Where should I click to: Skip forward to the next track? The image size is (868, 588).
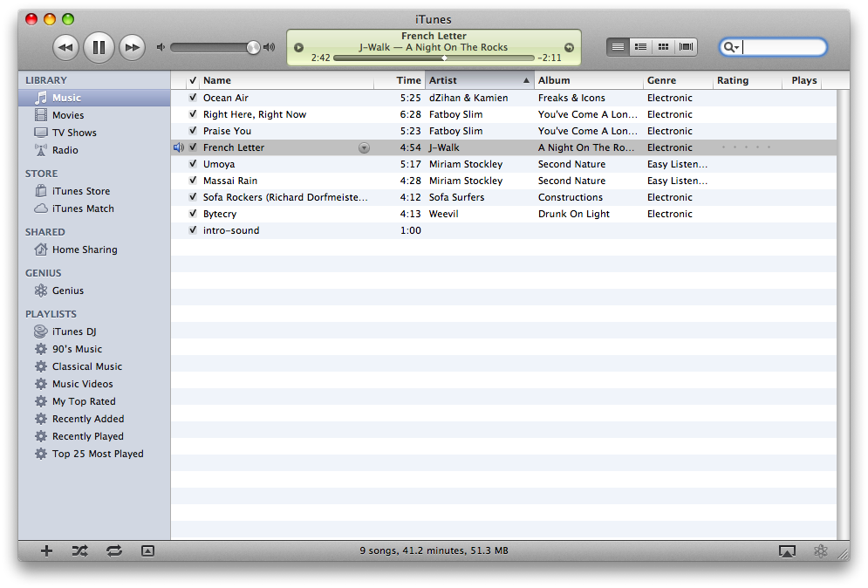click(x=132, y=48)
